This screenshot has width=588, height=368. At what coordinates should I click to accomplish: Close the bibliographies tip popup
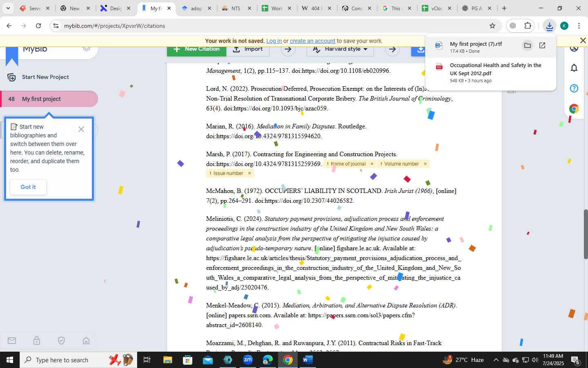(81, 129)
